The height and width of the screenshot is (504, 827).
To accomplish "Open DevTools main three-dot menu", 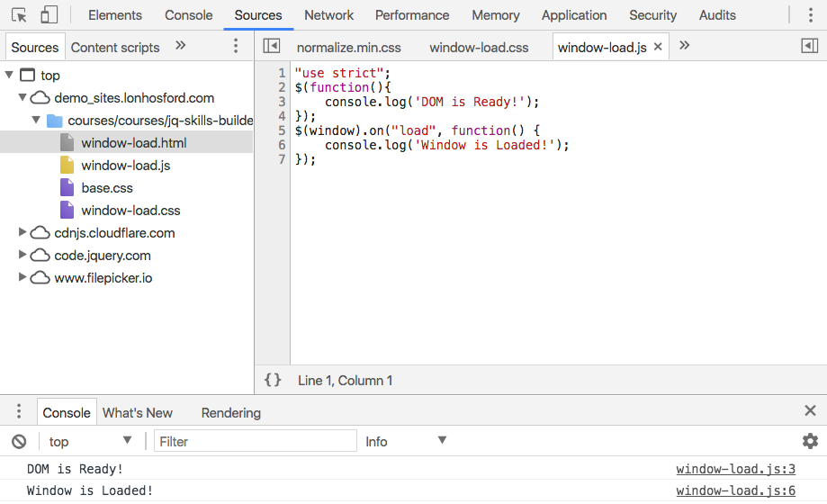I will coord(811,14).
